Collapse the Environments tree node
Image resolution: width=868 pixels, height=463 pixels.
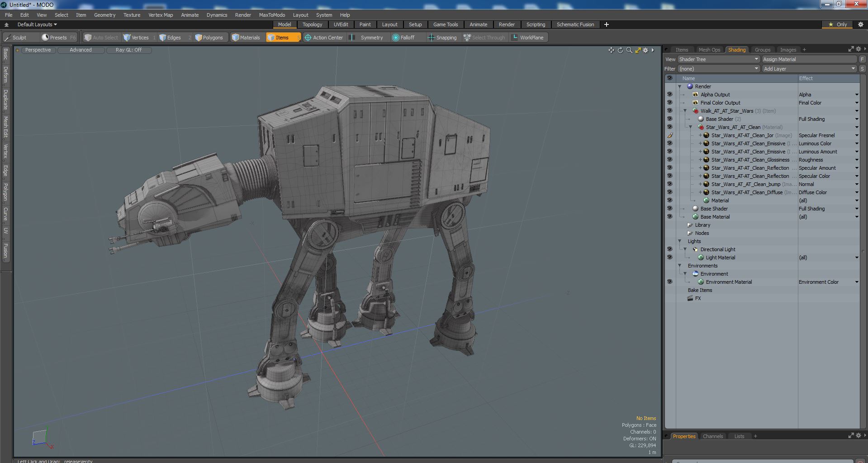[679, 266]
